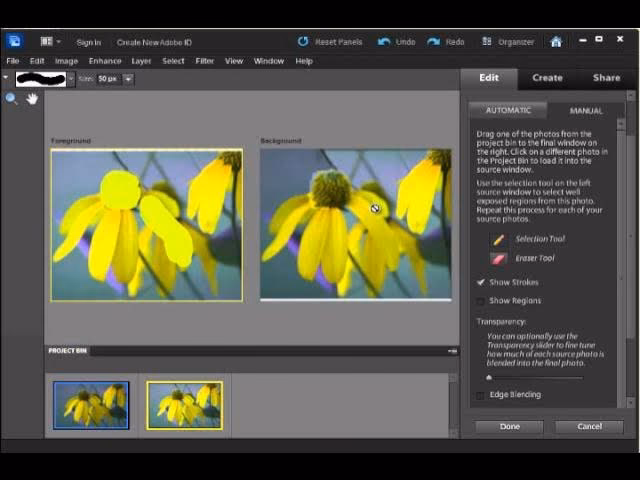Select the blue-bordered thumbnail in Project Bin
The image size is (640, 480).
click(91, 405)
